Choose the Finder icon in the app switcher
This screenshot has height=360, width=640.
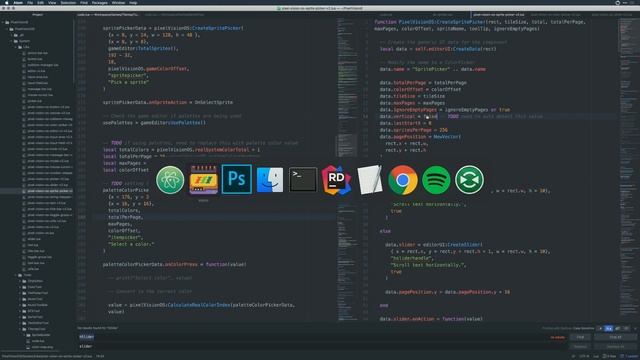[x=270, y=180]
